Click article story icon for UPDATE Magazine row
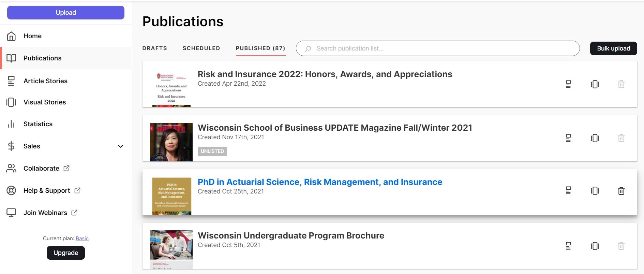The height and width of the screenshot is (274, 644). tap(568, 138)
